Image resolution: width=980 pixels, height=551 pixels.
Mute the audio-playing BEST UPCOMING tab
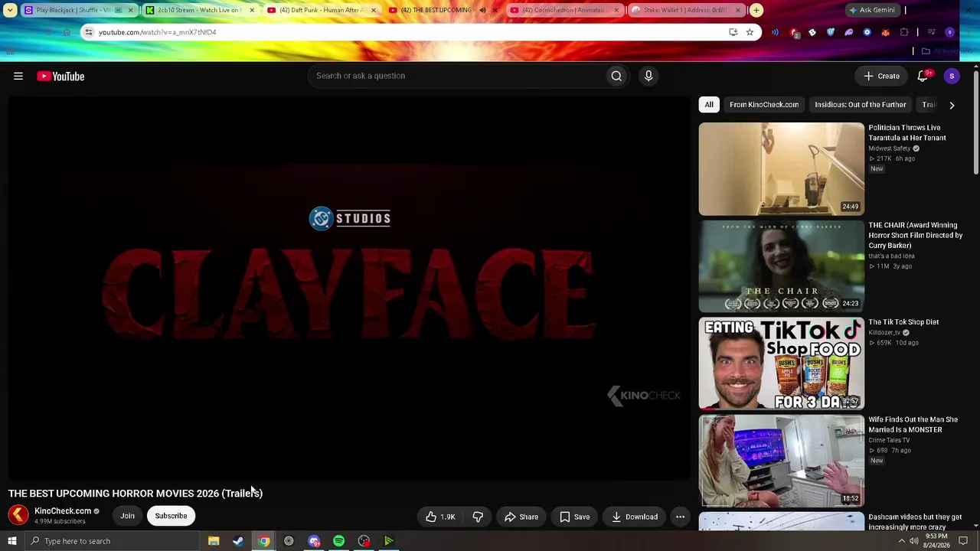click(482, 10)
